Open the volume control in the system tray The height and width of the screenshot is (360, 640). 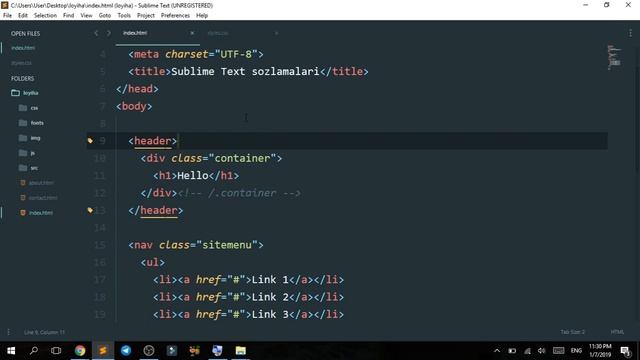tap(542, 351)
